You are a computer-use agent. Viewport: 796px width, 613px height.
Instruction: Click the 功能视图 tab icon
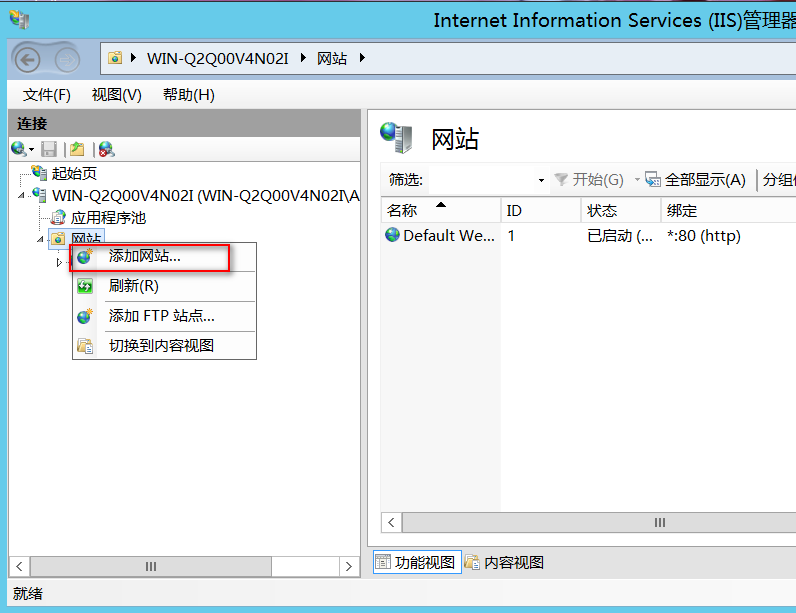tap(383, 562)
